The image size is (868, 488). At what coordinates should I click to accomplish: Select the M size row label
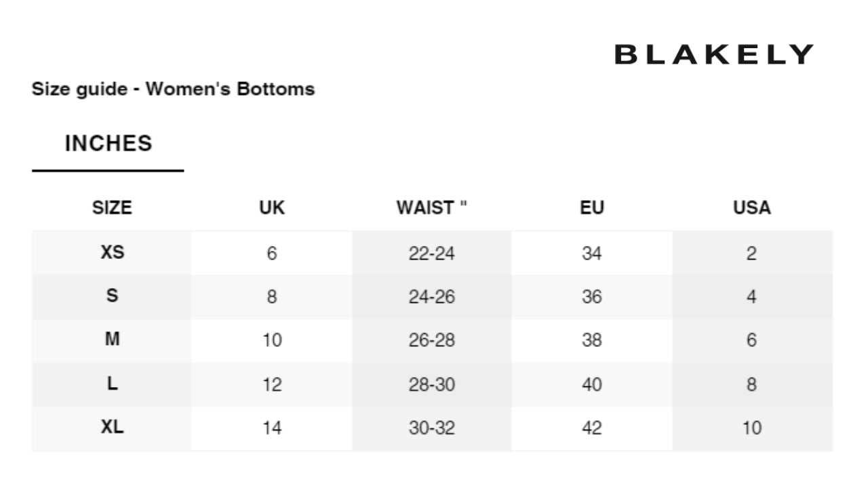[x=112, y=340]
